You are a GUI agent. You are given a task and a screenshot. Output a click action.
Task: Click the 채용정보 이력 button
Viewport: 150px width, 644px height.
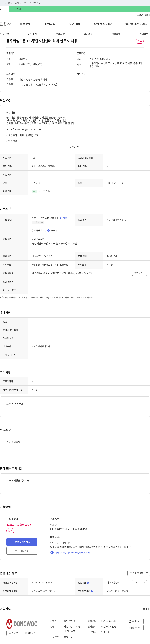(x=134, y=627)
